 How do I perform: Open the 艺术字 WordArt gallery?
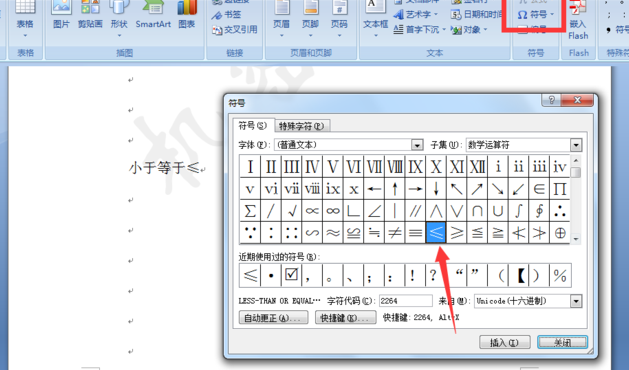[416, 14]
